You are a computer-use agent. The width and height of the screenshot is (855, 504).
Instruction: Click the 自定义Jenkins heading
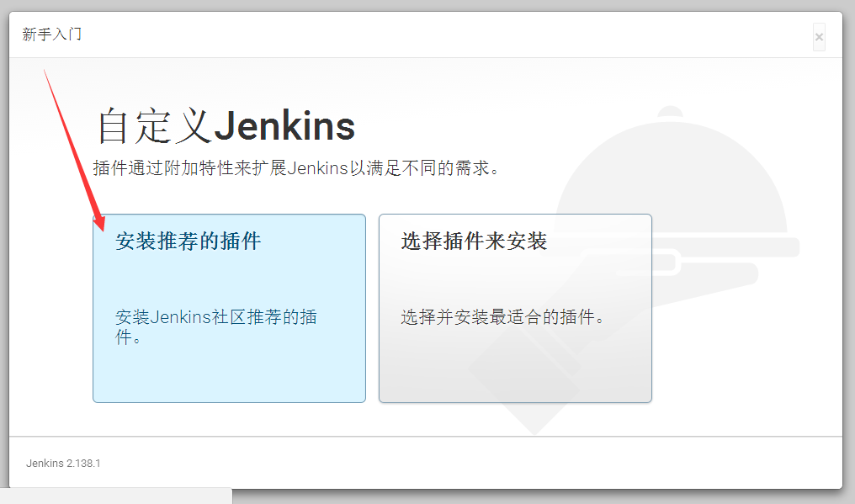click(x=226, y=126)
